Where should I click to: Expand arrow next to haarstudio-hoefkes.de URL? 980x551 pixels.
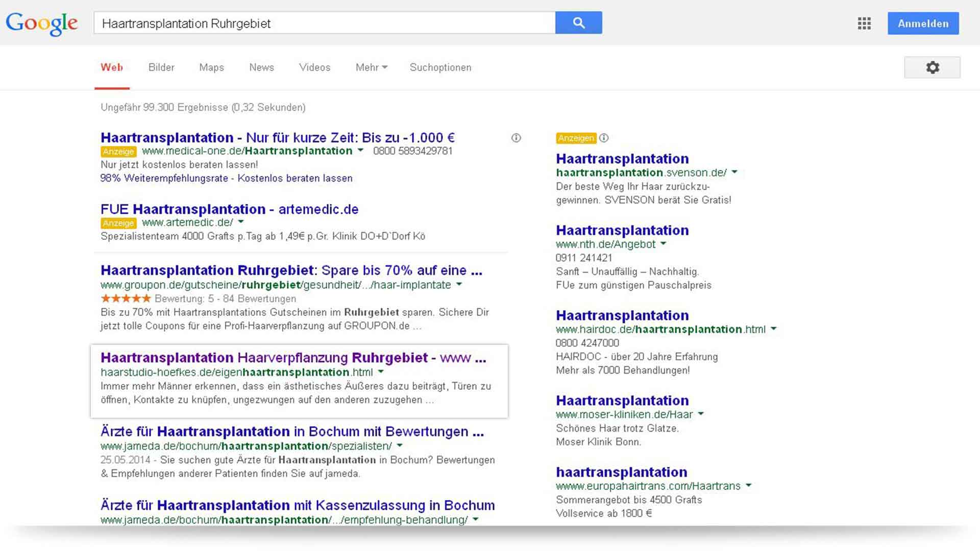[381, 371]
